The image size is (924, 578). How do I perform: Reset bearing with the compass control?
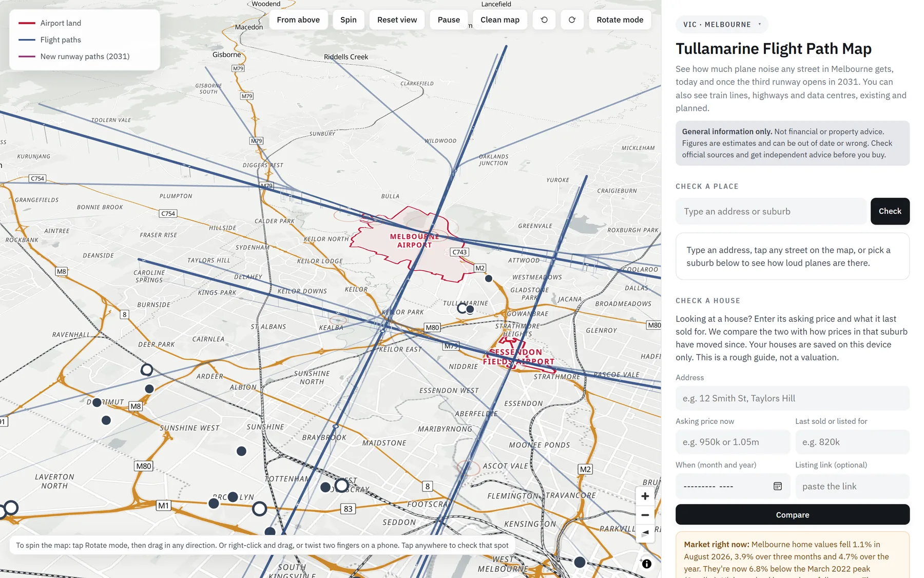(x=645, y=533)
